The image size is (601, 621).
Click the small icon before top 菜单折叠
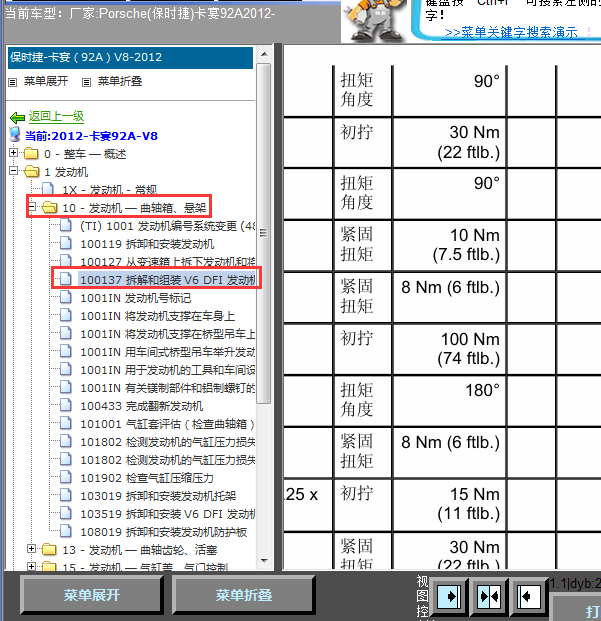click(x=86, y=82)
